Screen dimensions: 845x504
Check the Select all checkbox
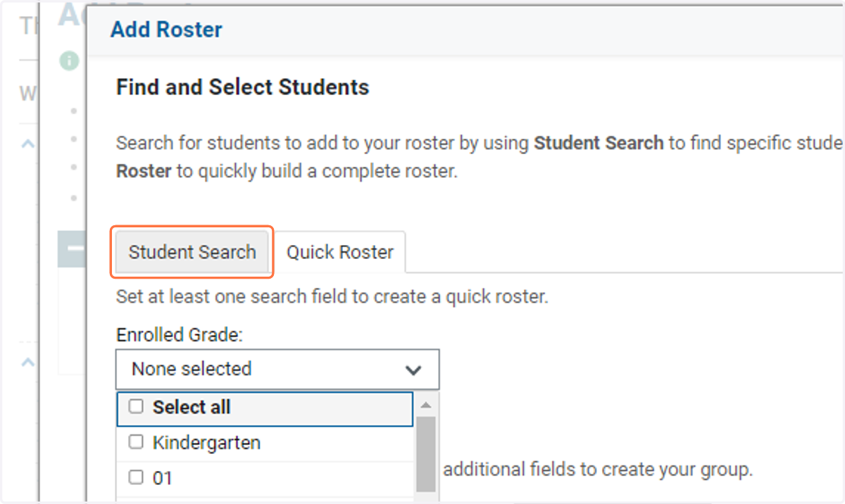(137, 407)
